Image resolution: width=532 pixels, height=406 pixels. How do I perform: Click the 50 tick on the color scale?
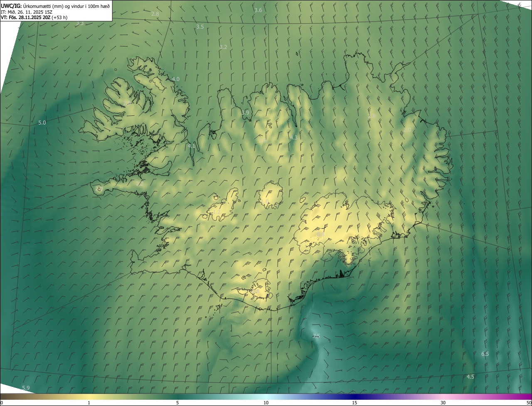click(x=529, y=403)
